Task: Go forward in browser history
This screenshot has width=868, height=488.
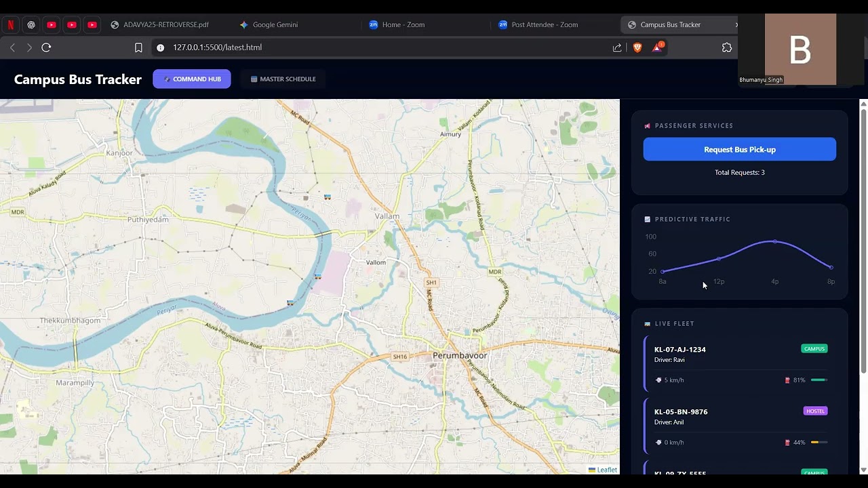Action: click(29, 47)
